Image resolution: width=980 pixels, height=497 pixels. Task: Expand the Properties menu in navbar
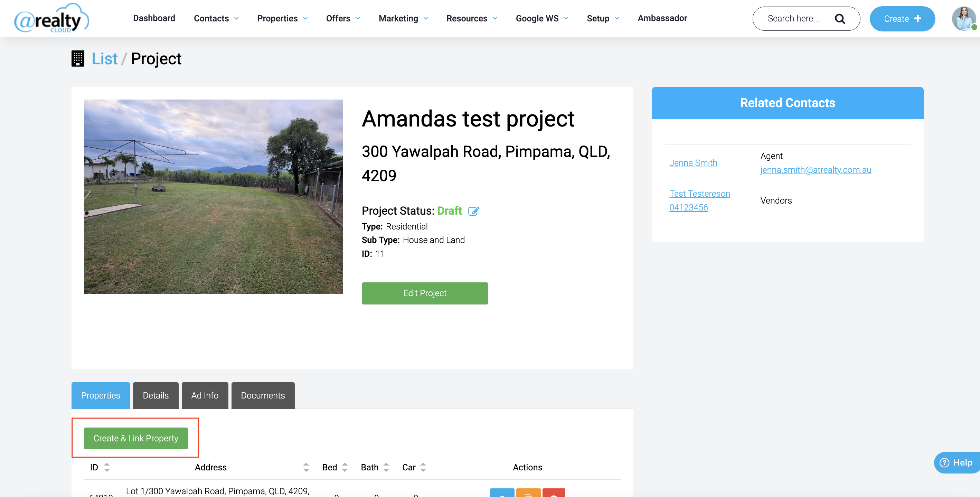pyautogui.click(x=282, y=19)
